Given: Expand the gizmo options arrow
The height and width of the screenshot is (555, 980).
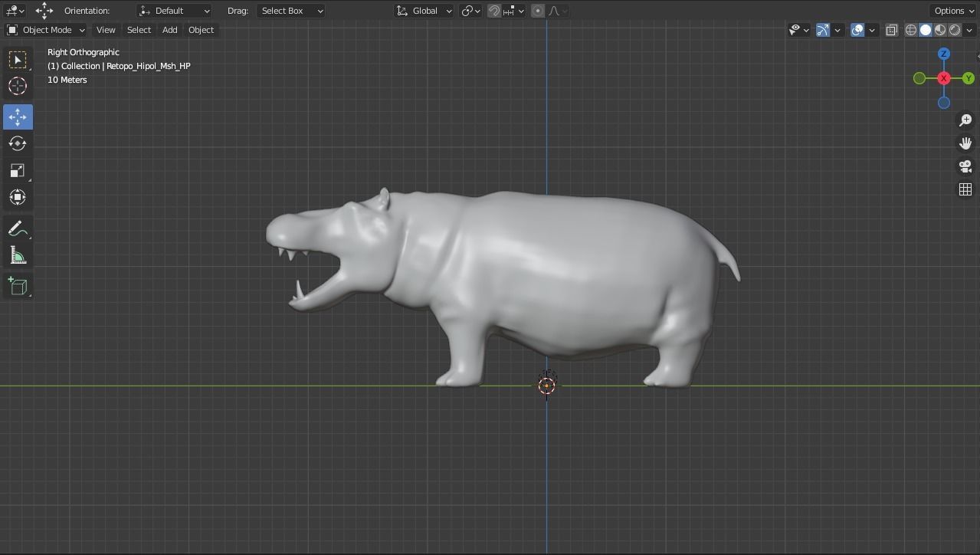Looking at the screenshot, I should pyautogui.click(x=837, y=30).
